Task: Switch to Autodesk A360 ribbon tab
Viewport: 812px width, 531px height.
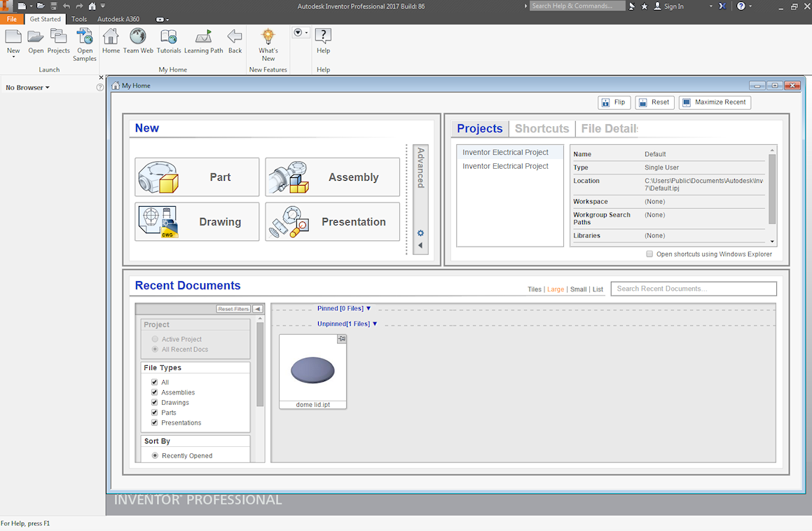Action: [118, 19]
